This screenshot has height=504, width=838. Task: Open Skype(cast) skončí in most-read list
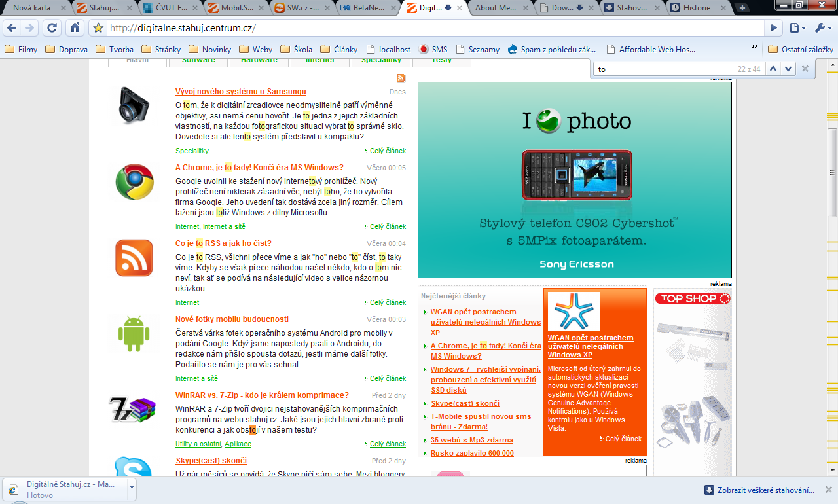pos(465,403)
